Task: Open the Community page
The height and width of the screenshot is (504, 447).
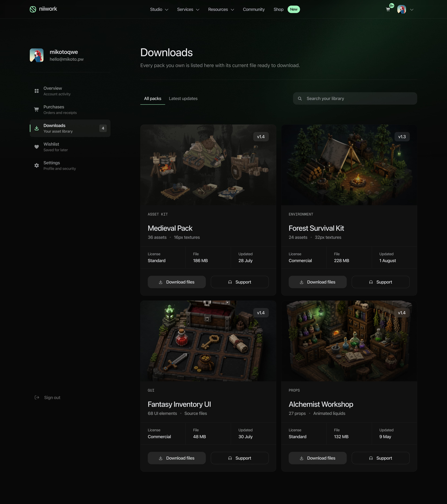Action: pyautogui.click(x=254, y=9)
